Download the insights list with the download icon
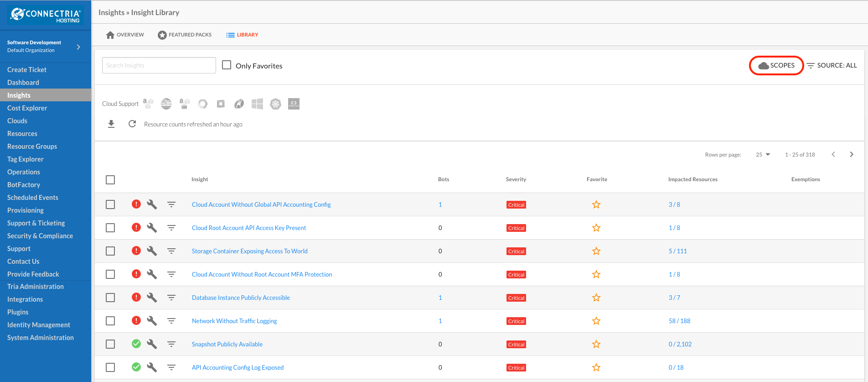The image size is (868, 382). [111, 124]
